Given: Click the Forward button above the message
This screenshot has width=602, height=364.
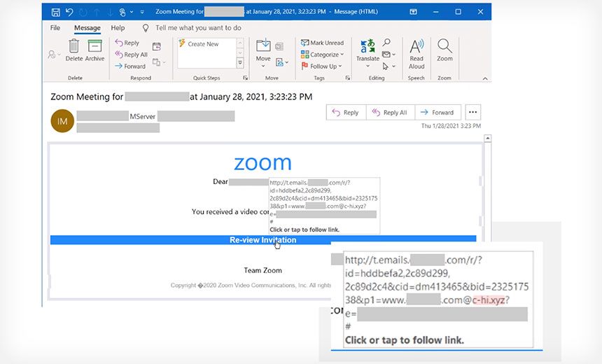Looking at the screenshot, I should tap(437, 113).
